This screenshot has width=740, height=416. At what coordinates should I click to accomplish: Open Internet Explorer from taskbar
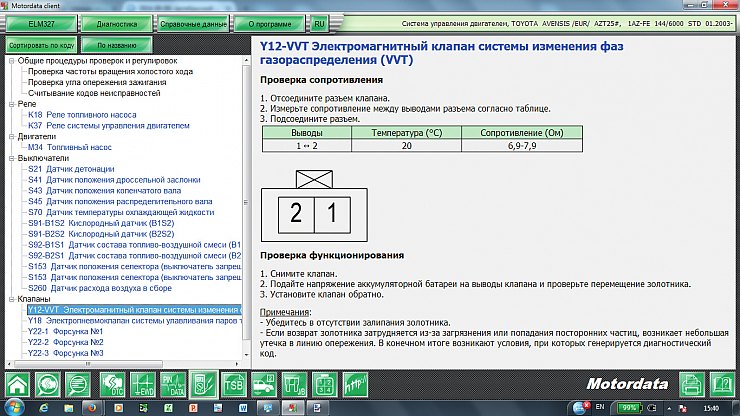[44, 408]
